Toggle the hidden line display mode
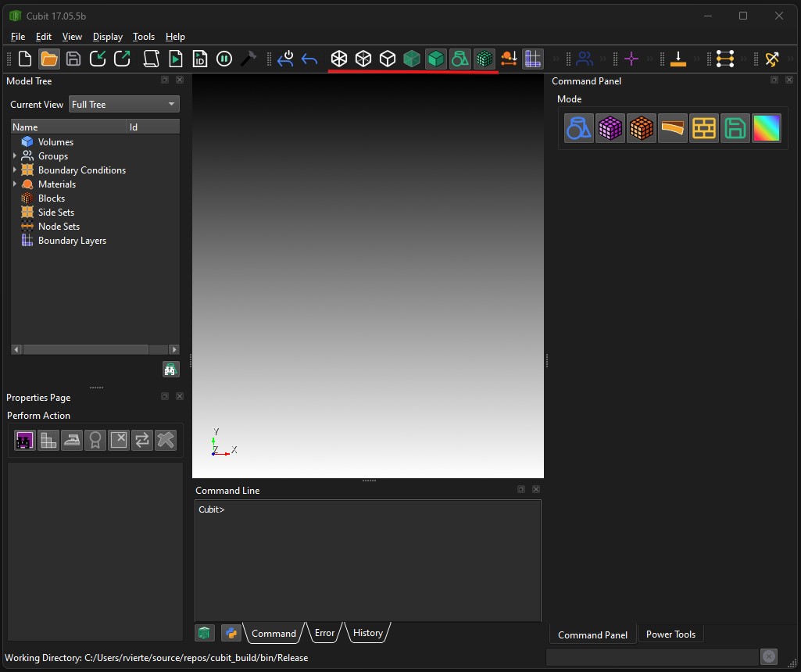The width and height of the screenshot is (801, 672). pyautogui.click(x=363, y=59)
